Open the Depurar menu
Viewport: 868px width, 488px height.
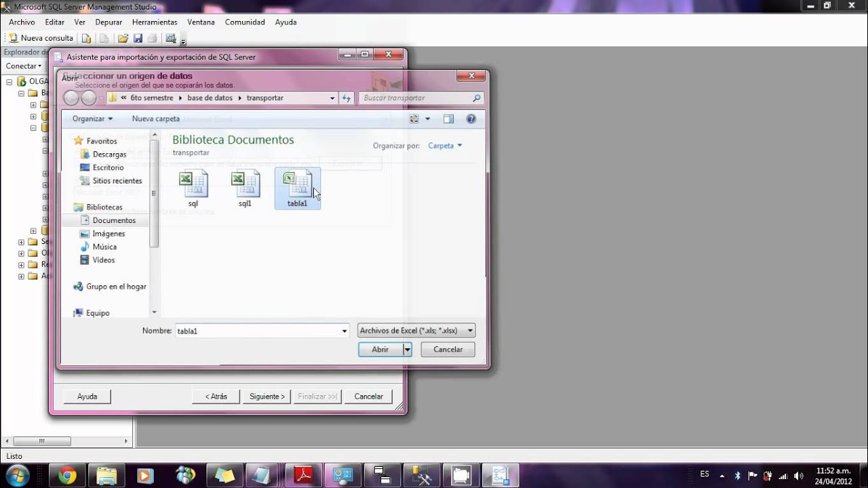(x=108, y=22)
